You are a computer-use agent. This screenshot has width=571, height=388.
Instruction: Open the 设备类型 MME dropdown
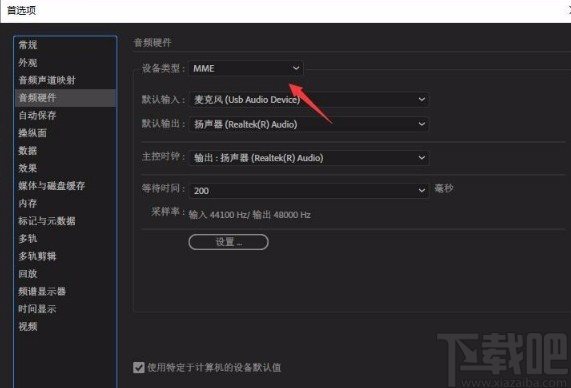[x=246, y=68]
